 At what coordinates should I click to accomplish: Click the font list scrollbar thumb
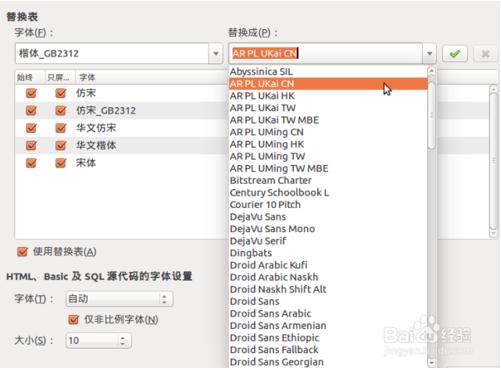431,115
